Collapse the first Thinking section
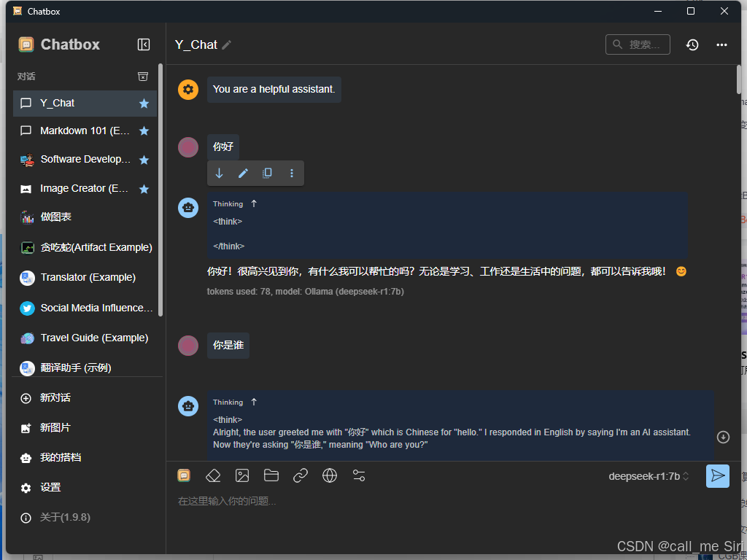Image resolution: width=747 pixels, height=560 pixels. click(254, 203)
